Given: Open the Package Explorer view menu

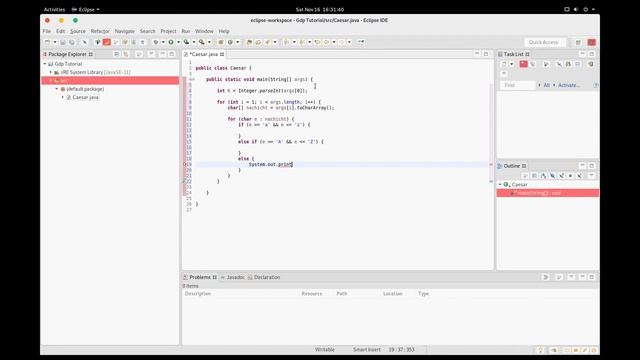Looking at the screenshot, I should [x=151, y=54].
